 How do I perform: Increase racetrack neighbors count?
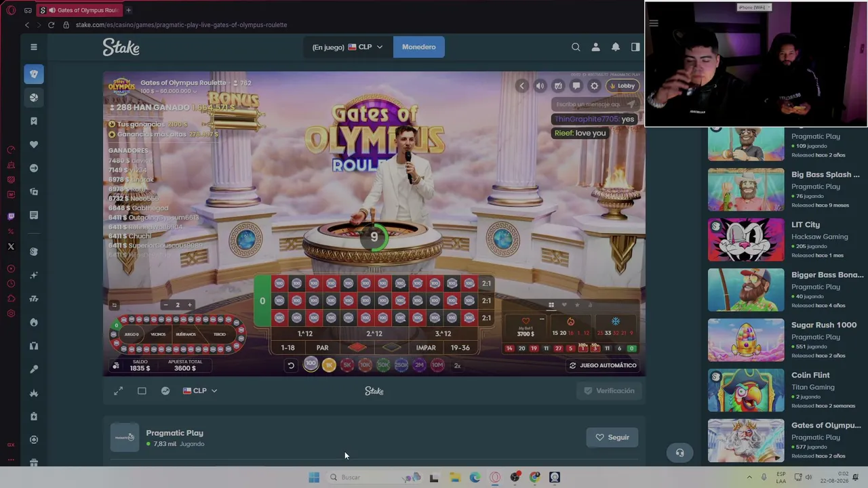[x=190, y=305]
